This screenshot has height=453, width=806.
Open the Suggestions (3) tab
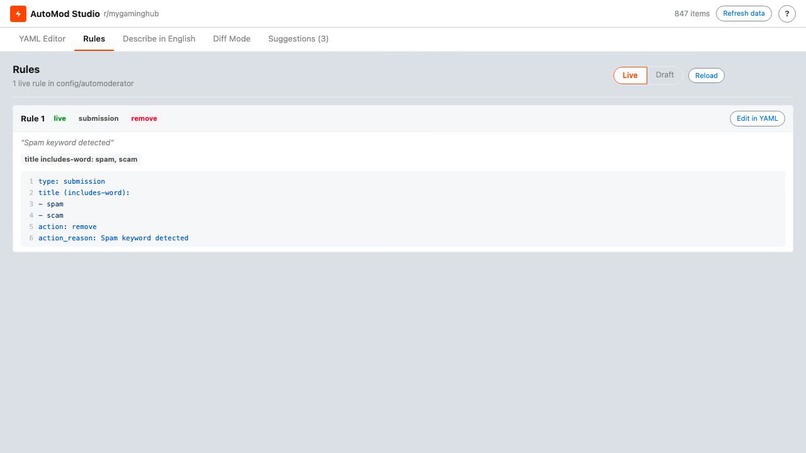point(298,39)
